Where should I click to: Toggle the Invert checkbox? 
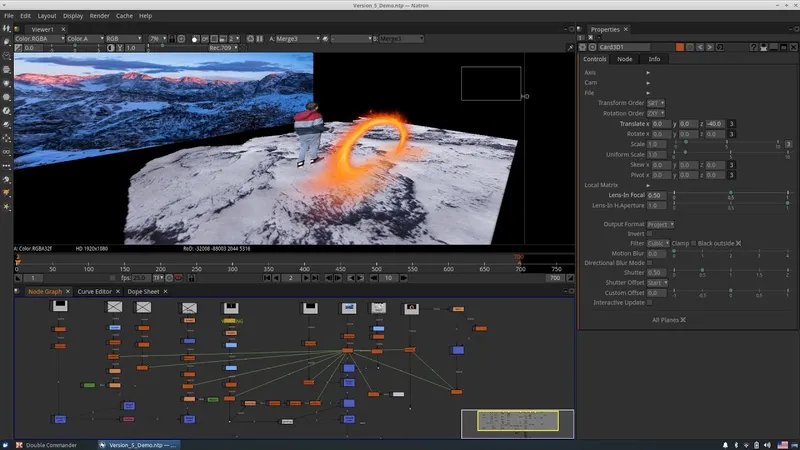[649, 233]
